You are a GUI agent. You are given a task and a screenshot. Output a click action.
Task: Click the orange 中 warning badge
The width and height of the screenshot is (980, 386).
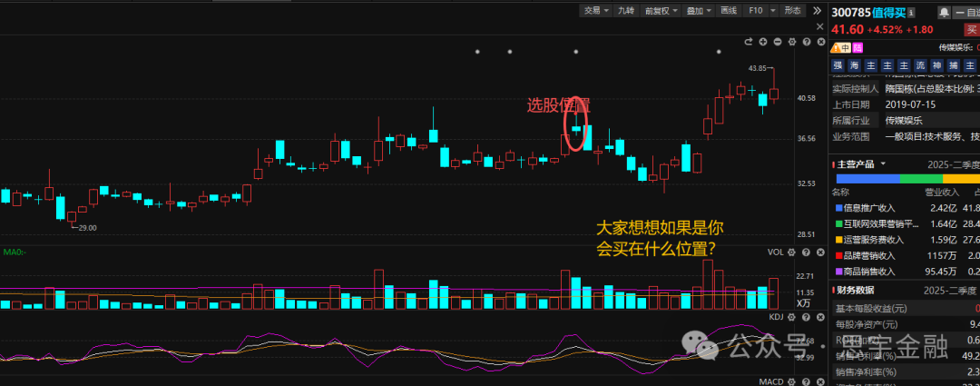click(x=840, y=47)
